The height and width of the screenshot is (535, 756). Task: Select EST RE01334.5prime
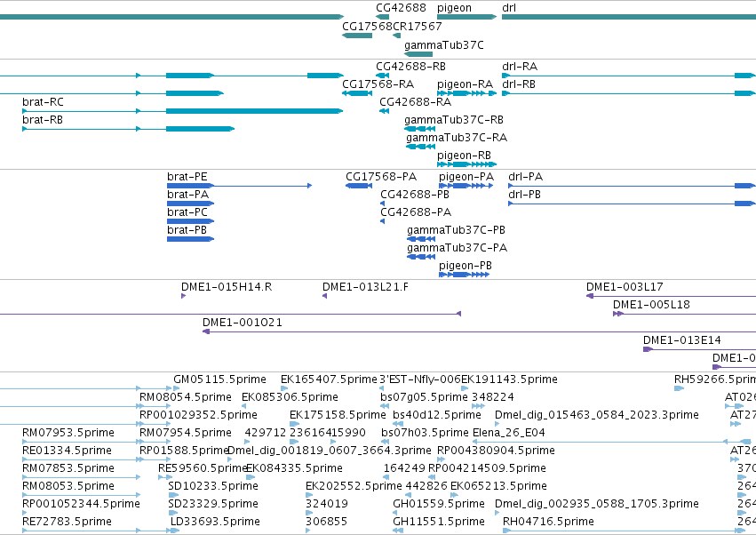click(67, 451)
